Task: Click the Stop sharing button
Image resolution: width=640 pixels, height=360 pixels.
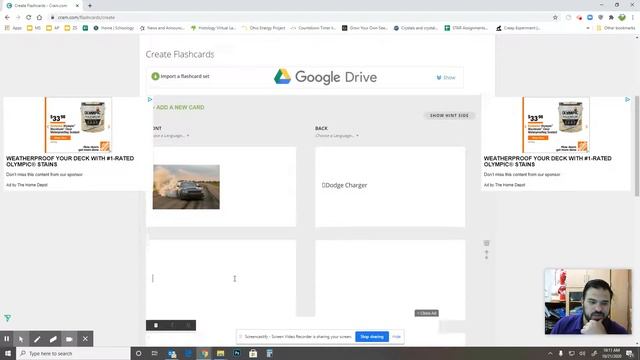Action: point(372,337)
